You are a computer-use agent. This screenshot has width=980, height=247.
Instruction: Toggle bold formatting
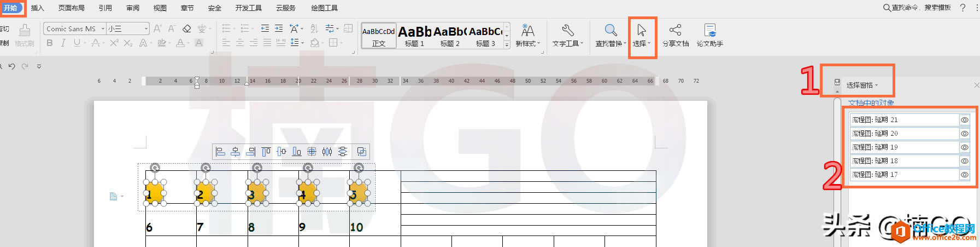50,43
